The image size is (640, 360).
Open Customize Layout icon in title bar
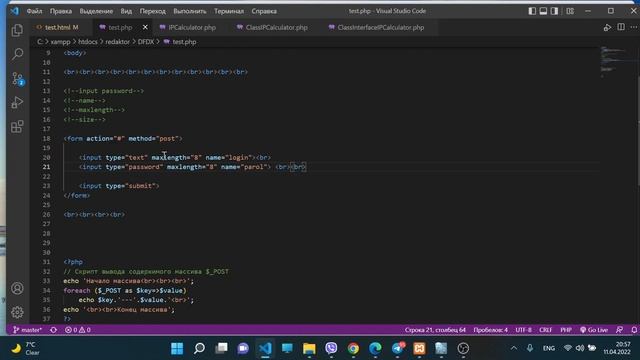tap(570, 11)
